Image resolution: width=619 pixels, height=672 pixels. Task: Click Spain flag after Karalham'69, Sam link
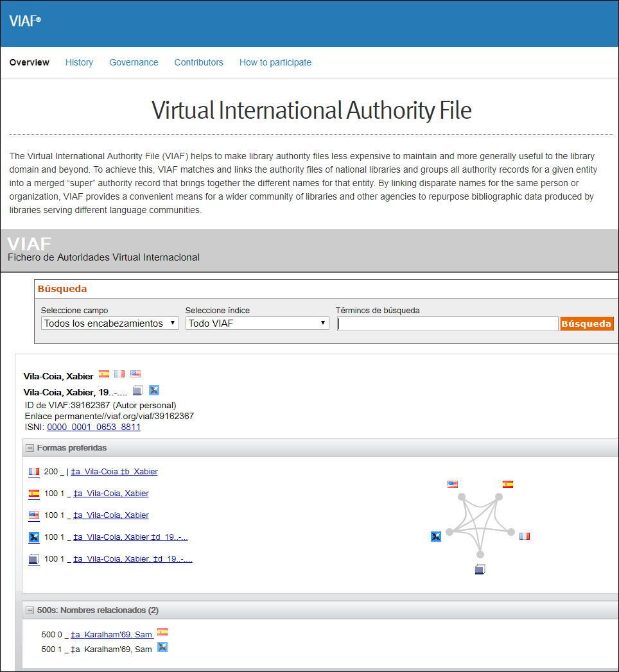pos(162,632)
